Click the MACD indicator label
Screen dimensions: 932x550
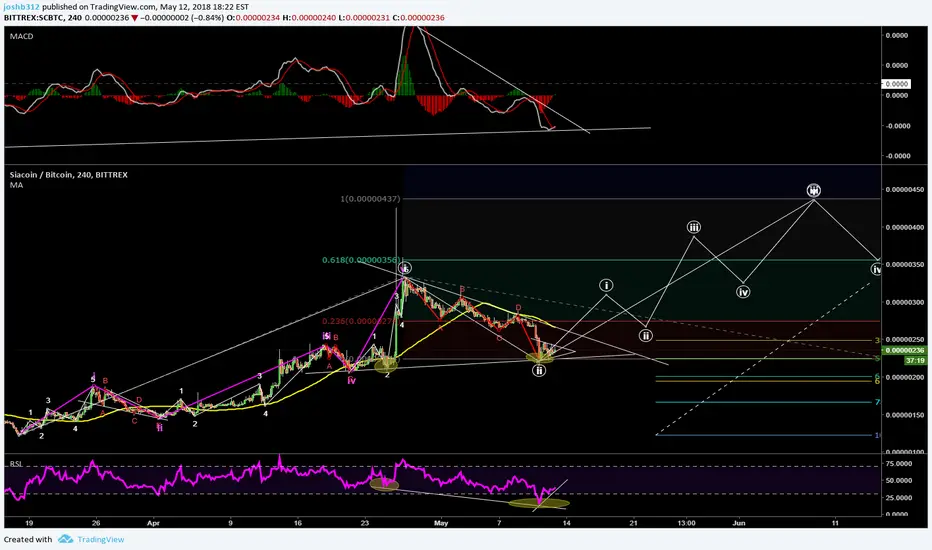(21, 36)
